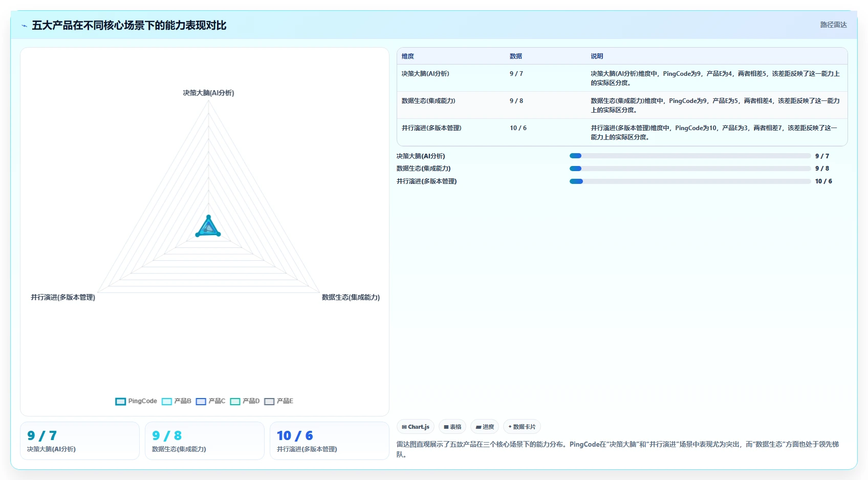
Task: Click the 9 / 8 value beside the progress bar
Action: coord(822,169)
